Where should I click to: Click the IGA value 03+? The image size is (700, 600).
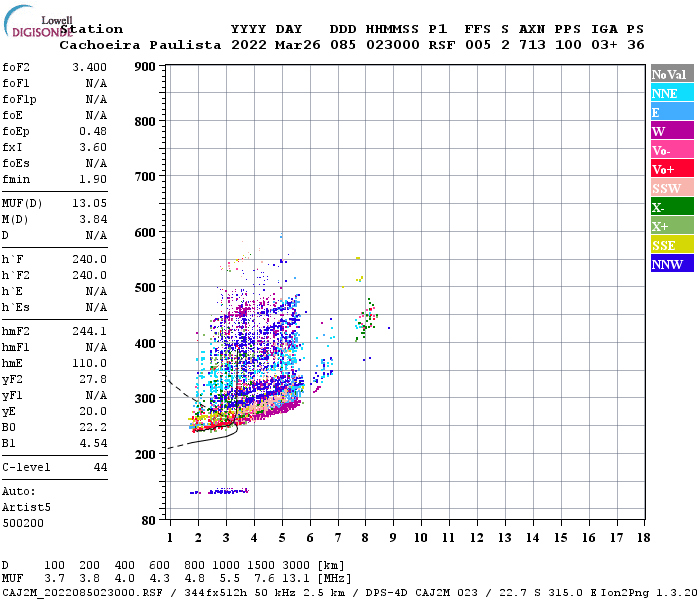pyautogui.click(x=604, y=45)
